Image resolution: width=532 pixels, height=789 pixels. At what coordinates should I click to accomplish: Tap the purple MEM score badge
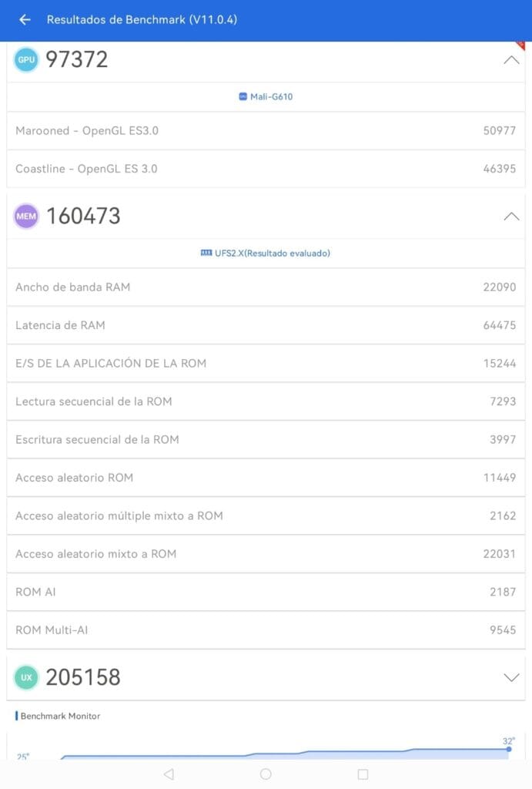click(26, 217)
